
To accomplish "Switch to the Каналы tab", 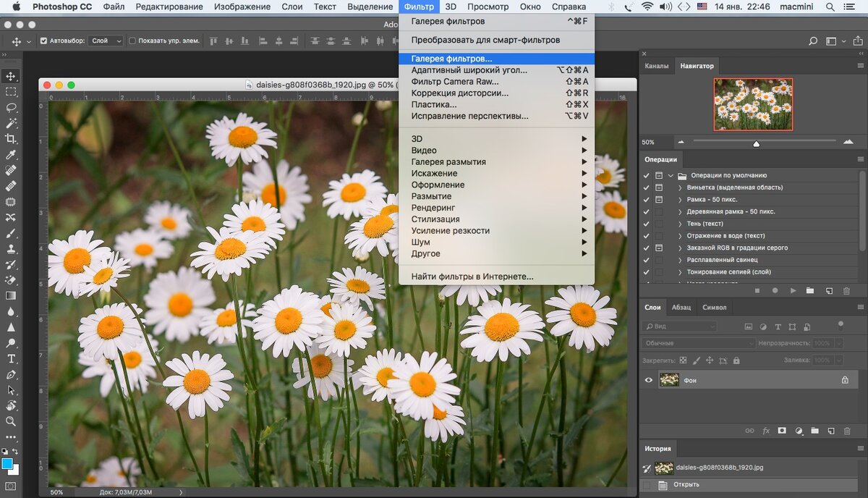I will click(657, 66).
